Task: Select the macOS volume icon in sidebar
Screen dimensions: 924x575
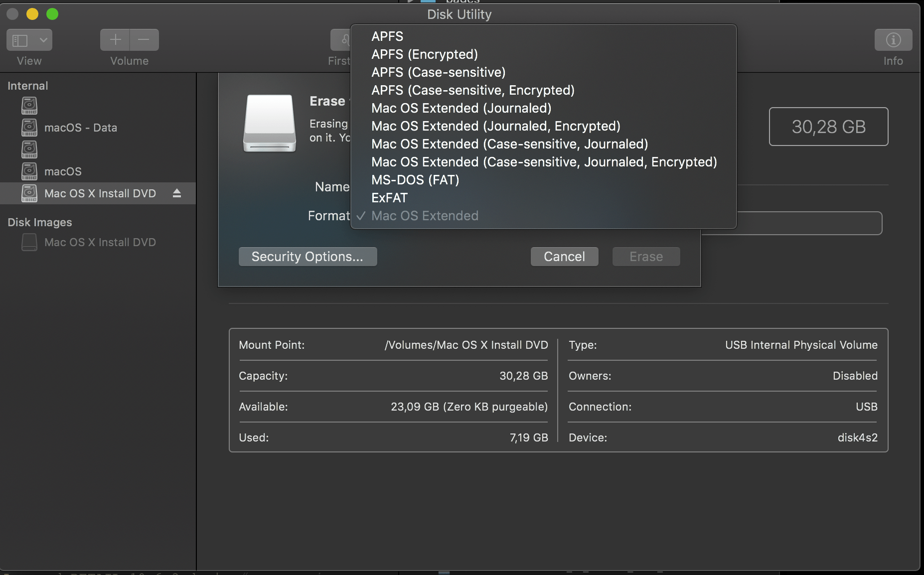Action: click(x=29, y=171)
